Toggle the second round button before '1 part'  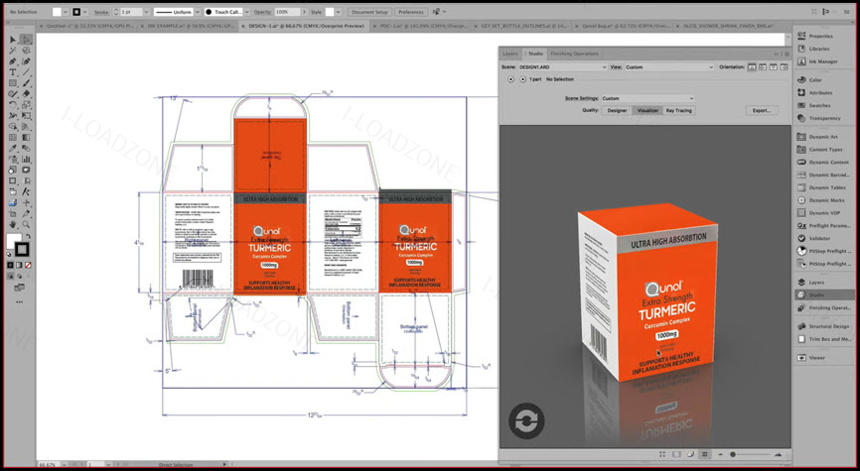point(523,79)
